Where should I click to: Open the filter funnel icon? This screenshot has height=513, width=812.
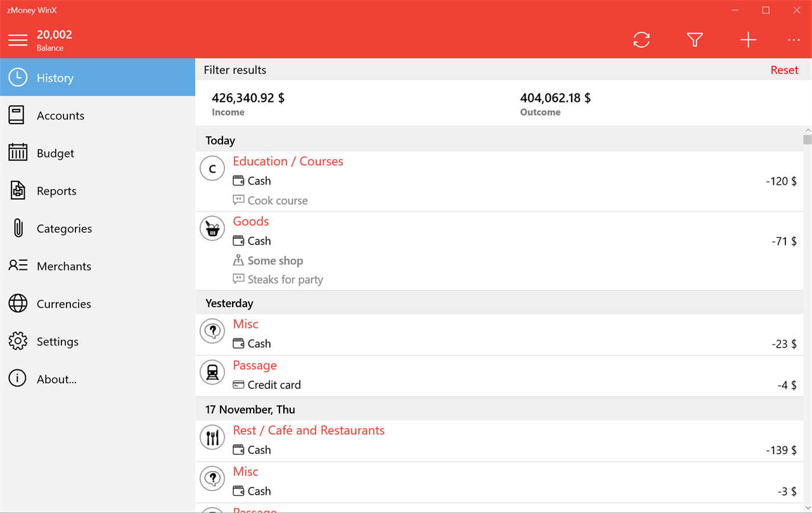pos(695,40)
